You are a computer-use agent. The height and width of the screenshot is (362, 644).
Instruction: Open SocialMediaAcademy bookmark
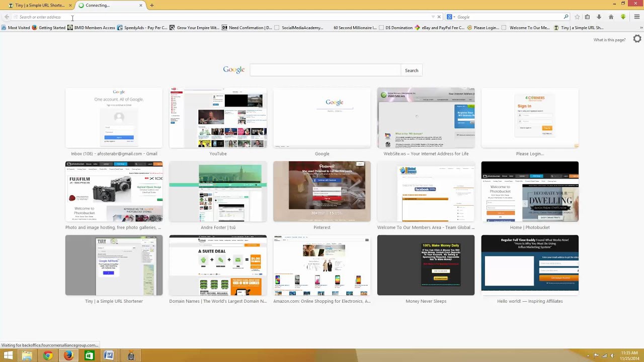point(299,28)
